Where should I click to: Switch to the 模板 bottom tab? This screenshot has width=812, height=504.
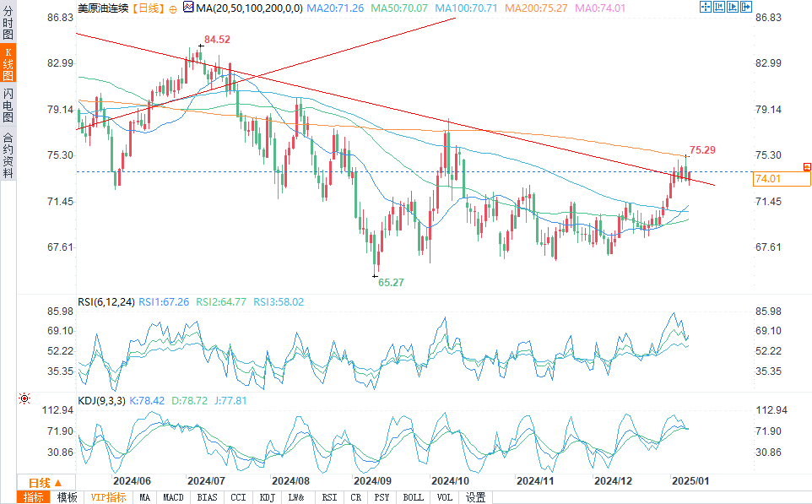coord(67,498)
